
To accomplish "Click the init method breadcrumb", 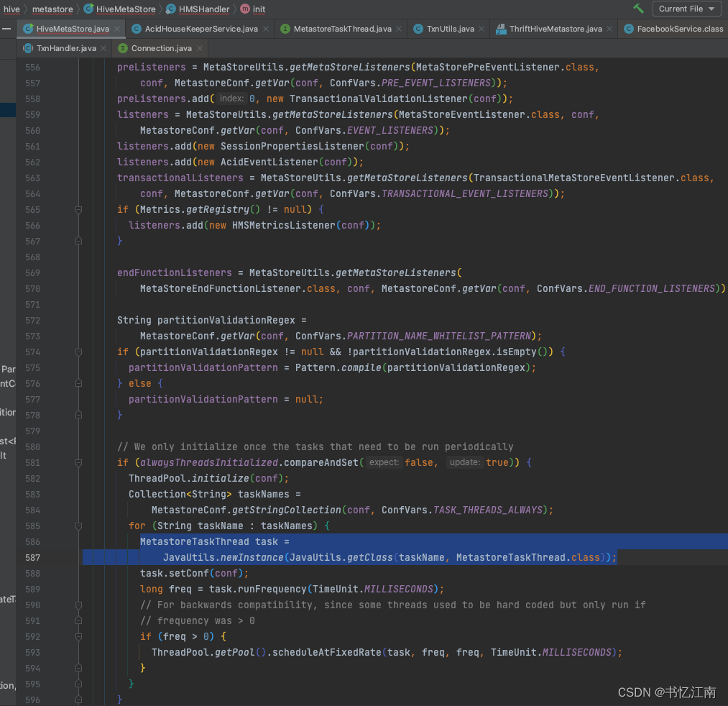I will [259, 9].
